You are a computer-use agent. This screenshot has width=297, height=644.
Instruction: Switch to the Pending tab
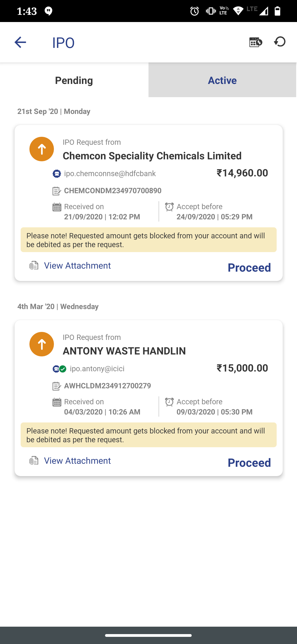coord(74,80)
